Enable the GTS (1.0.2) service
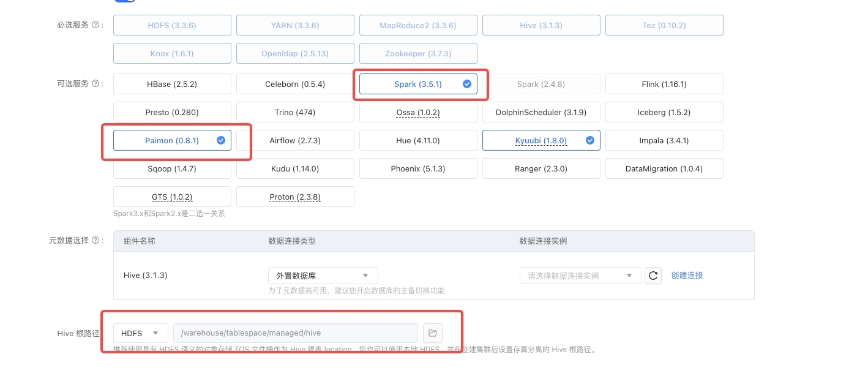This screenshot has width=868, height=376. coord(172,197)
